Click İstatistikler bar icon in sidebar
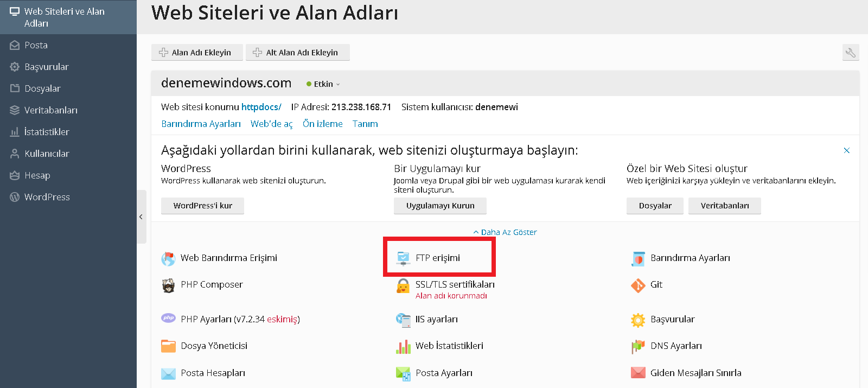This screenshot has height=388, width=868. tap(15, 132)
